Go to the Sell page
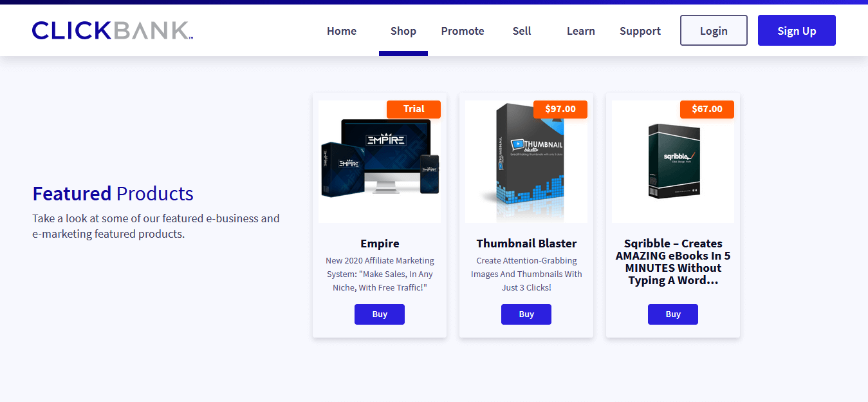 522,31
